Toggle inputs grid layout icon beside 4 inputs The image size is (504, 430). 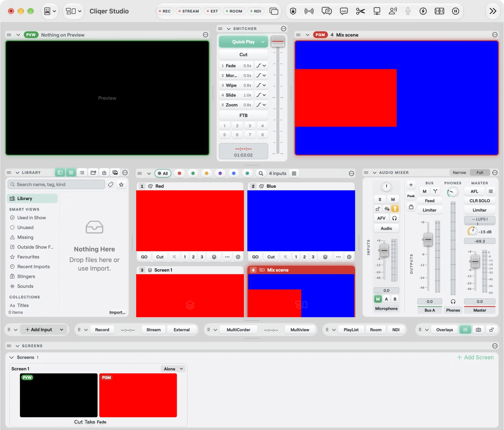click(x=294, y=173)
